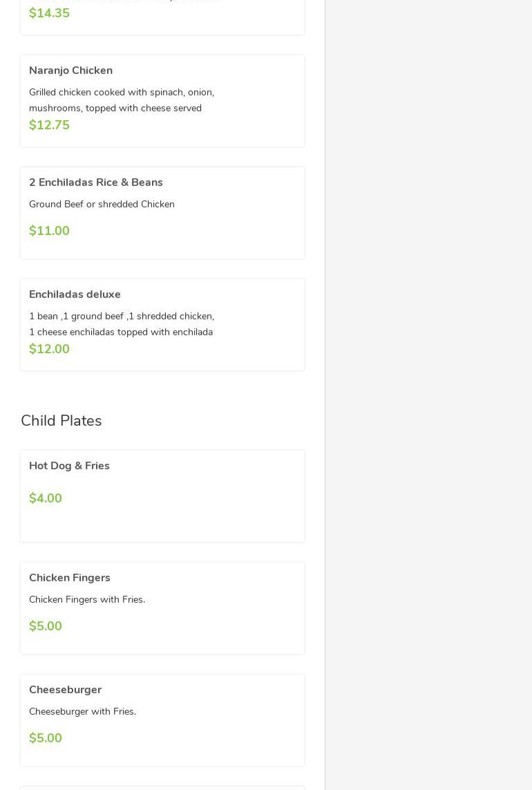Click Ground Beef or shredded Chicken description
532x790 pixels.
pos(102,205)
